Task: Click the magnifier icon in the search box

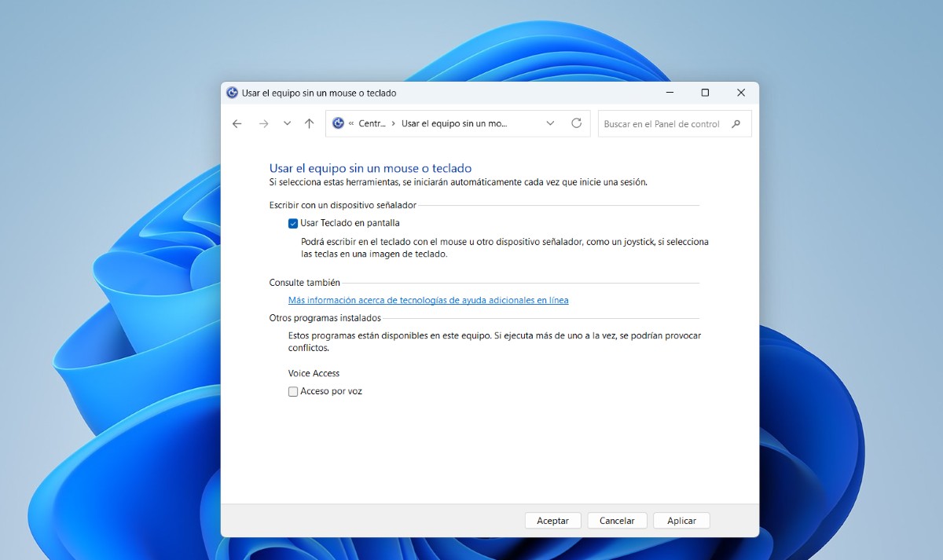Action: 736,123
